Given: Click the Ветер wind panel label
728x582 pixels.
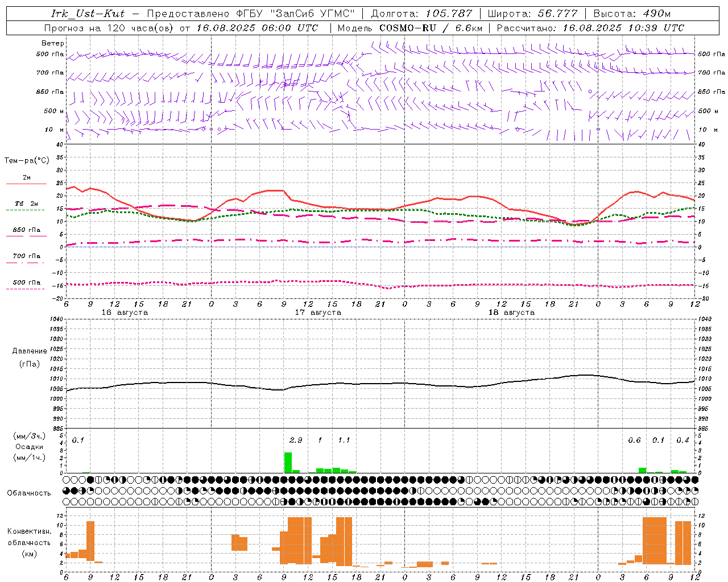Looking at the screenshot, I should click(x=53, y=43).
